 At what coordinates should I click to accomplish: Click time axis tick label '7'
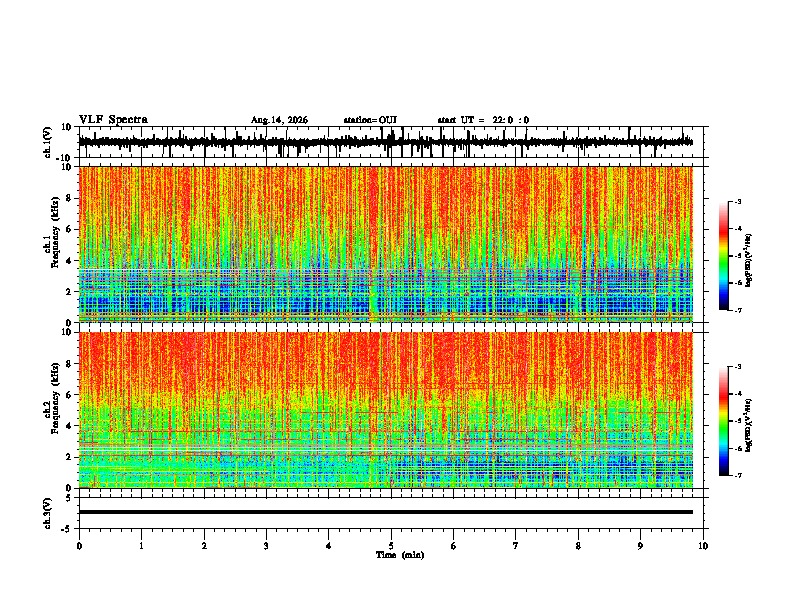[516, 546]
